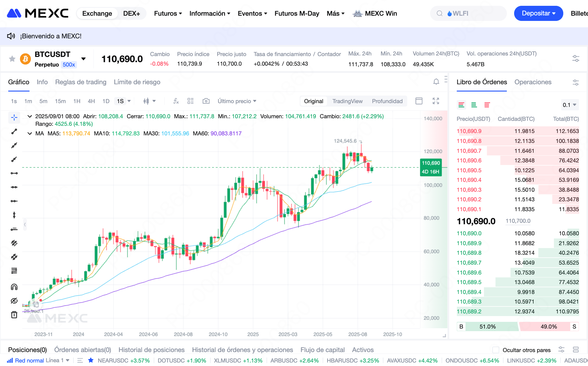Hide all drawings eye icon
This screenshot has height=366, width=588.
[x=14, y=301]
